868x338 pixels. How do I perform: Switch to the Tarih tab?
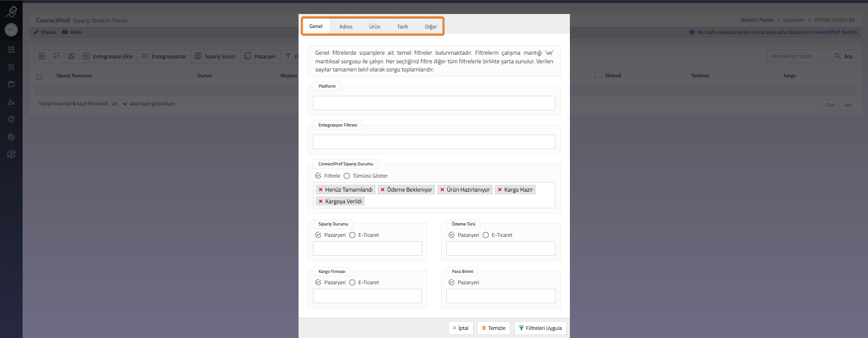coord(403,27)
